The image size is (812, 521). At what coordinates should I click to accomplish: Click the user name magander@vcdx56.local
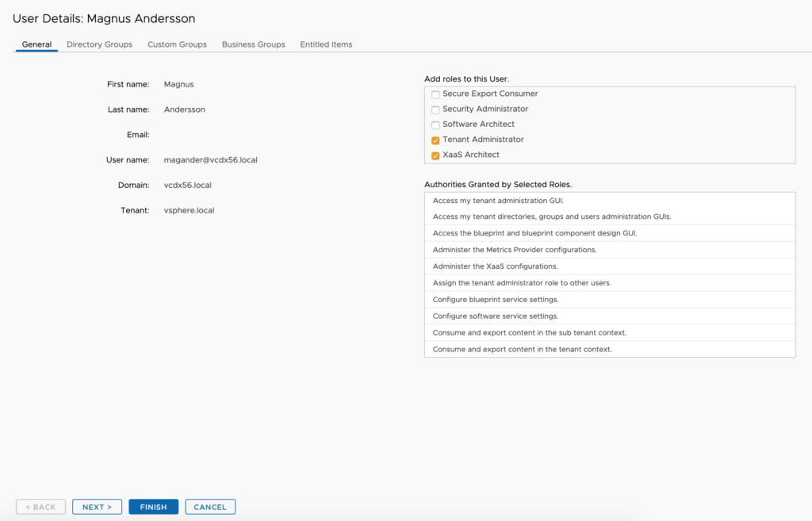pyautogui.click(x=210, y=160)
